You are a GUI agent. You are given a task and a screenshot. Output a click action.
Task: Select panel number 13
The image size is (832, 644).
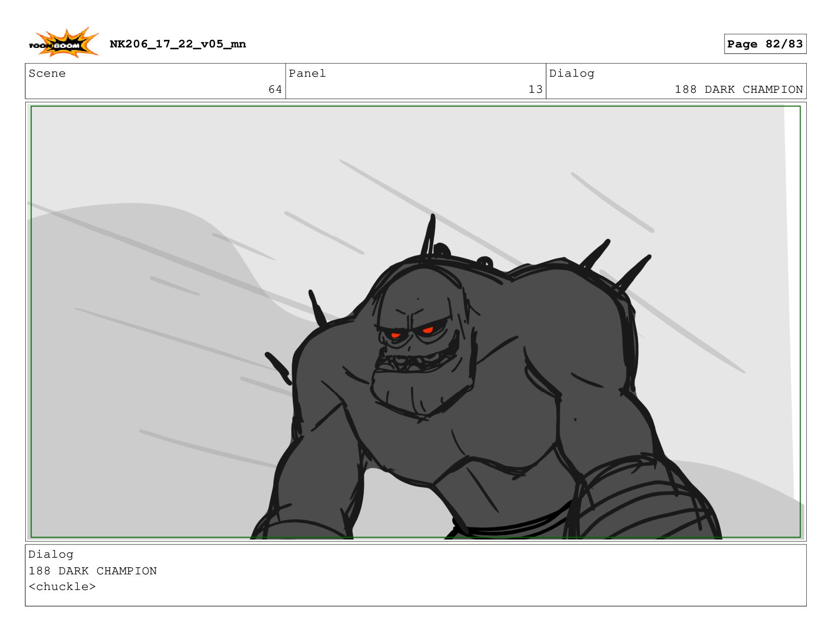[535, 89]
